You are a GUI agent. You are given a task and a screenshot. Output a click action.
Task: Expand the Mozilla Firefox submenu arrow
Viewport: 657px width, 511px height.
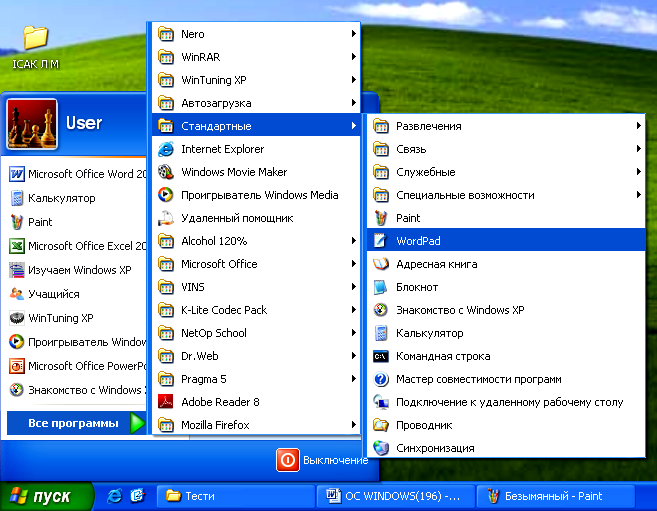click(354, 425)
